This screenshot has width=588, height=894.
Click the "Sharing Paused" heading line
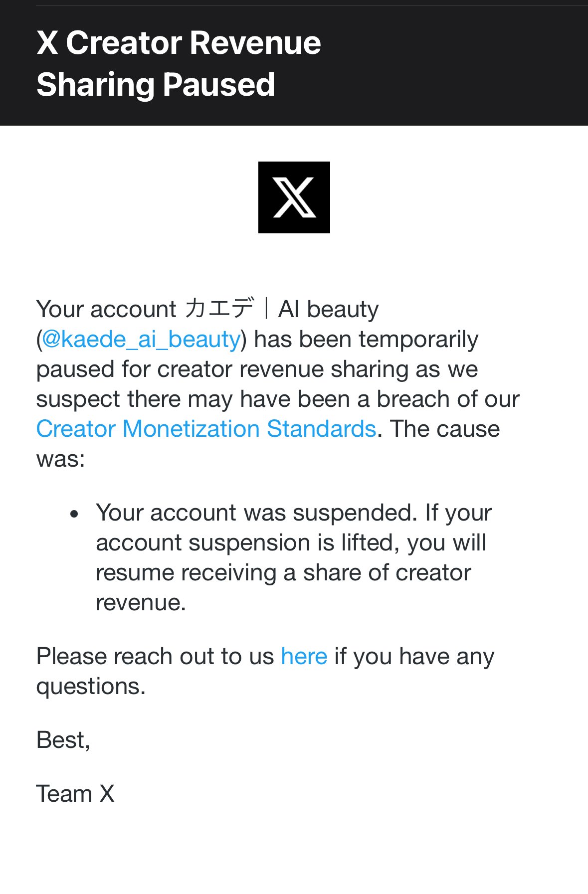[x=156, y=84]
